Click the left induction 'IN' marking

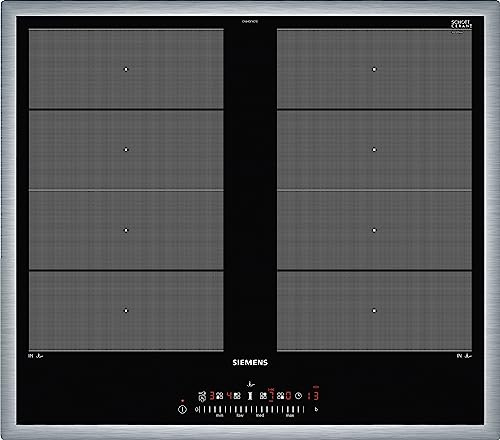click(31, 356)
